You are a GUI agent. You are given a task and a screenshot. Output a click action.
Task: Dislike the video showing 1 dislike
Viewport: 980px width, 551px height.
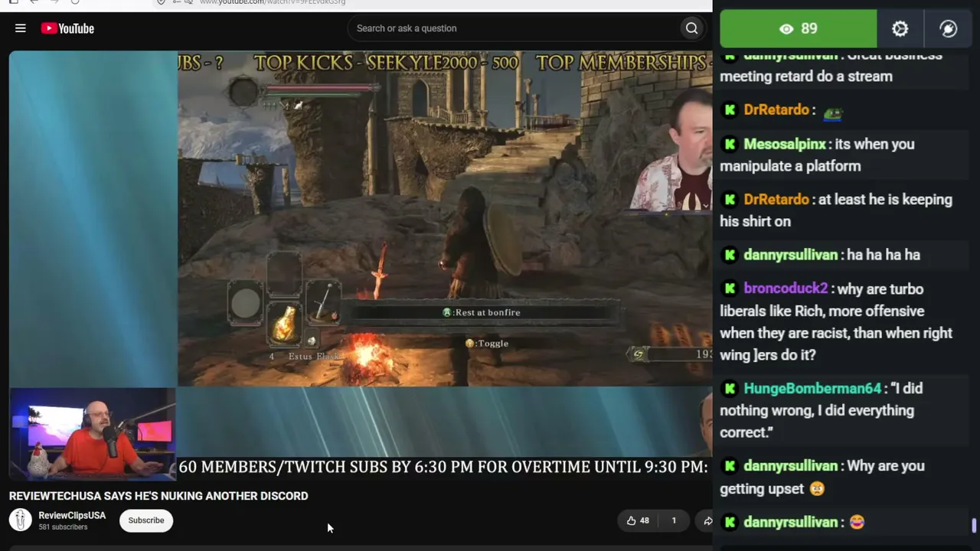[674, 520]
